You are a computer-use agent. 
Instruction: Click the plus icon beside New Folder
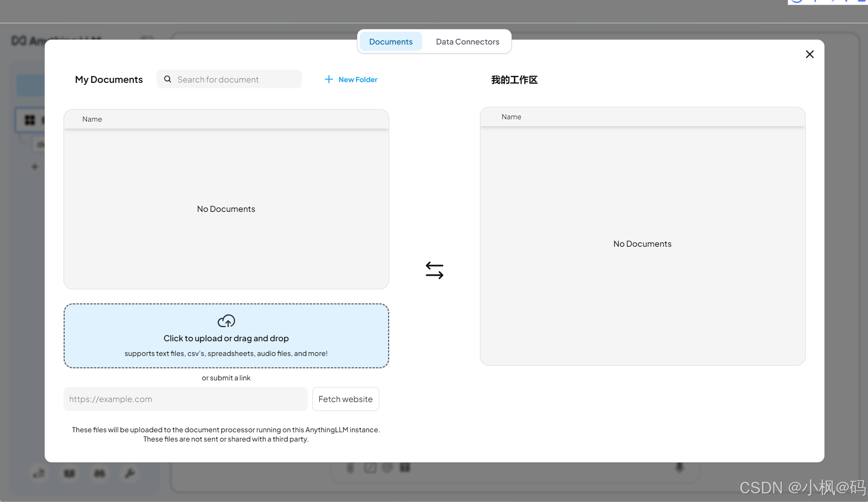click(328, 79)
